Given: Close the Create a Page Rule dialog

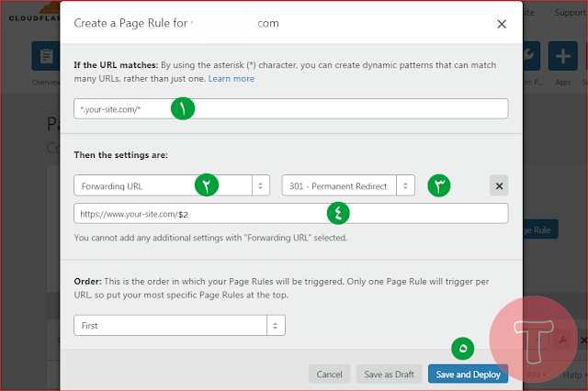Looking at the screenshot, I should tap(502, 24).
